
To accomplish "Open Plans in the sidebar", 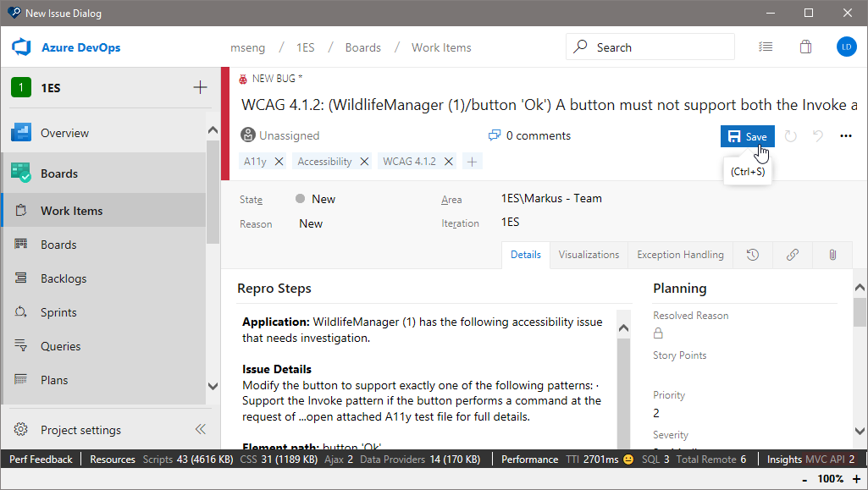I will coord(105,380).
